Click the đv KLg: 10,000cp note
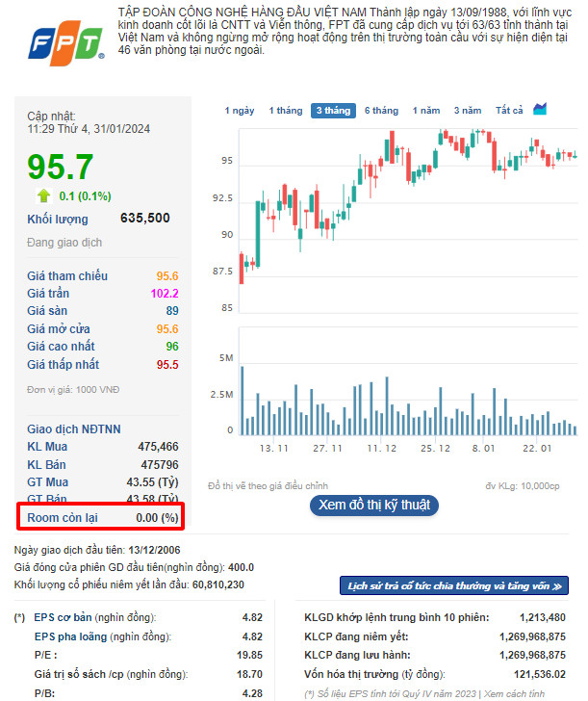 [523, 486]
